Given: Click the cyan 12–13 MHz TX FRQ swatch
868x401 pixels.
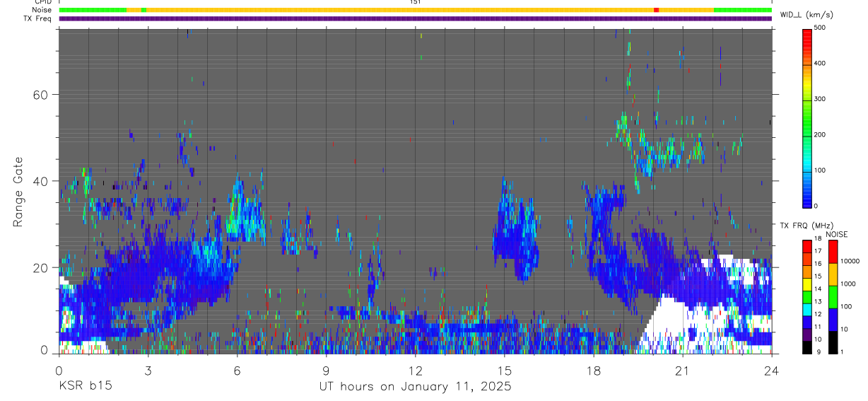Looking at the screenshot, I should 807,309.
